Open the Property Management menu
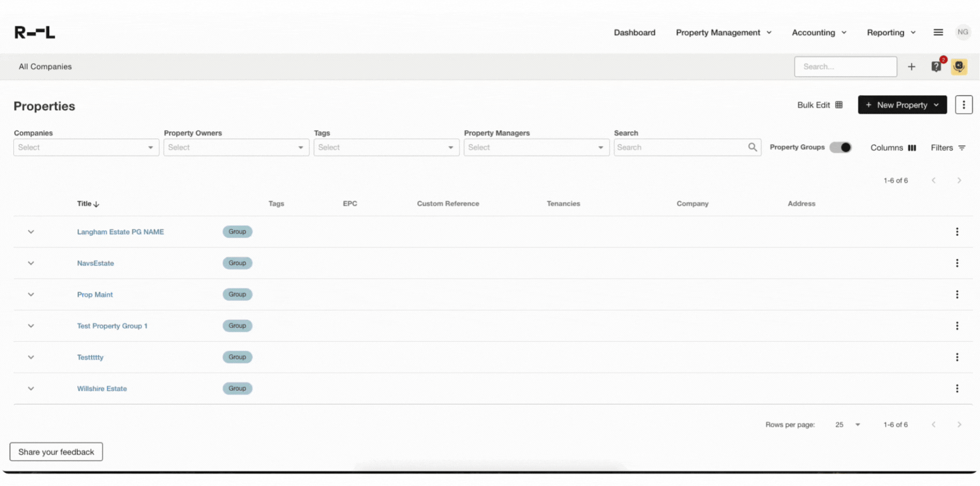This screenshot has height=486, width=980. point(724,33)
